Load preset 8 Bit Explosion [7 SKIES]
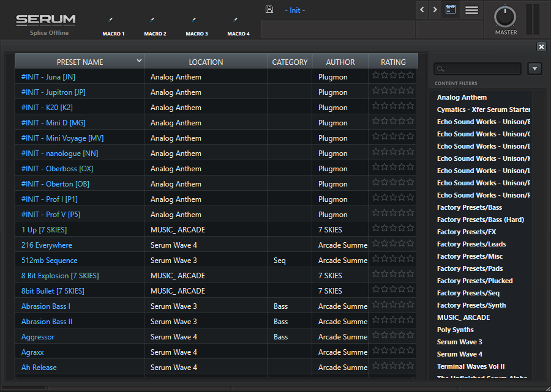 click(x=60, y=275)
